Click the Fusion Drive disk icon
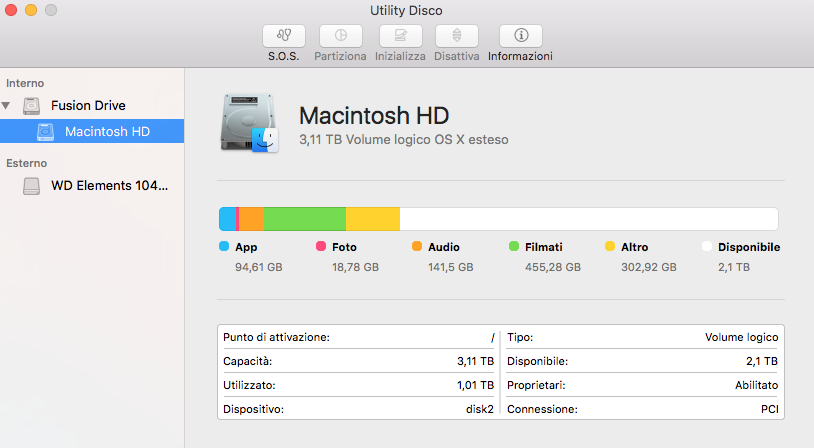 tap(31, 106)
